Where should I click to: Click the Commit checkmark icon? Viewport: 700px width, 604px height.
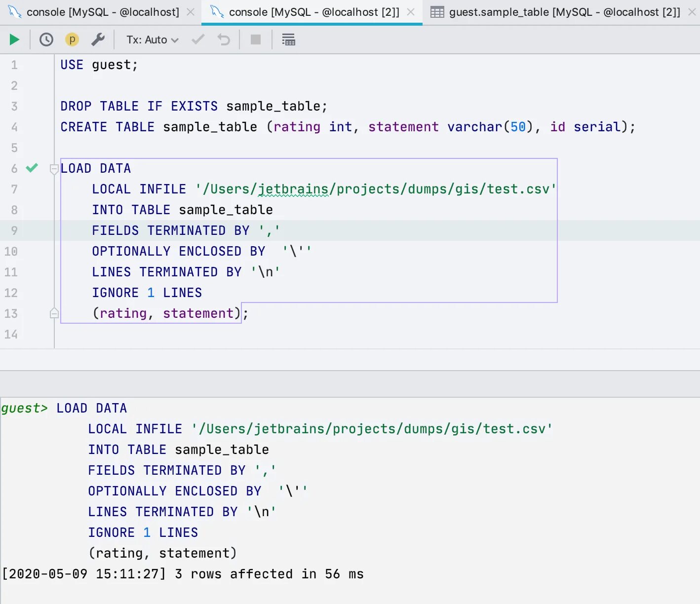[x=198, y=39]
